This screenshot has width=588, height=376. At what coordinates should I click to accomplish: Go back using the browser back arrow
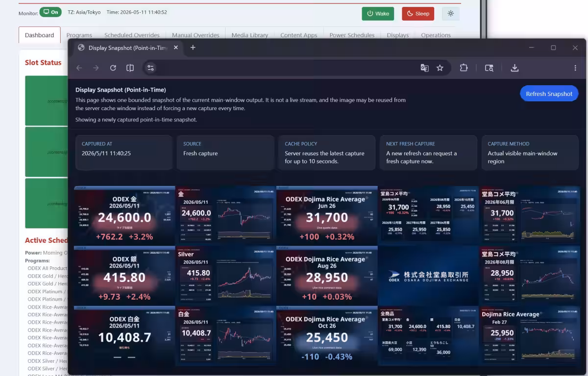[79, 68]
